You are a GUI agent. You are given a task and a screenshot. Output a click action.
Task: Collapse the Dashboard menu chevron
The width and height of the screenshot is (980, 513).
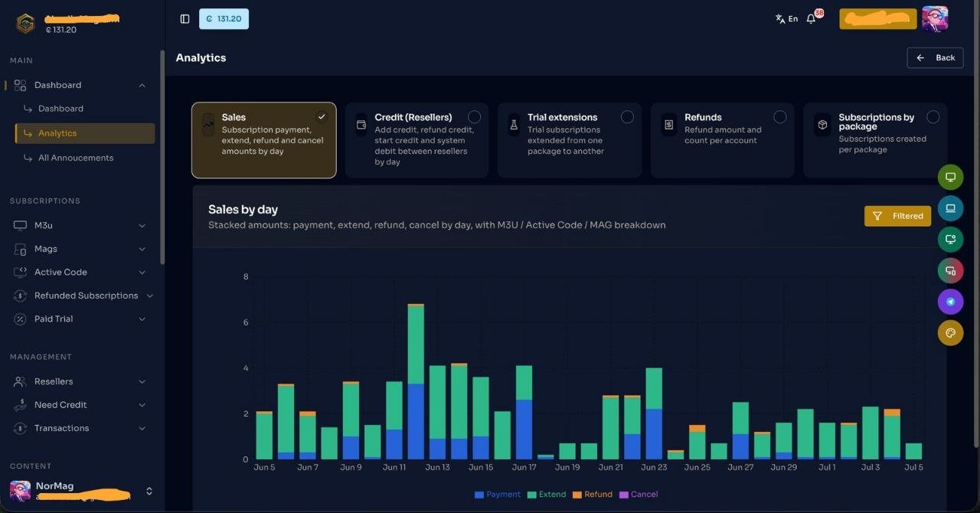coord(142,85)
